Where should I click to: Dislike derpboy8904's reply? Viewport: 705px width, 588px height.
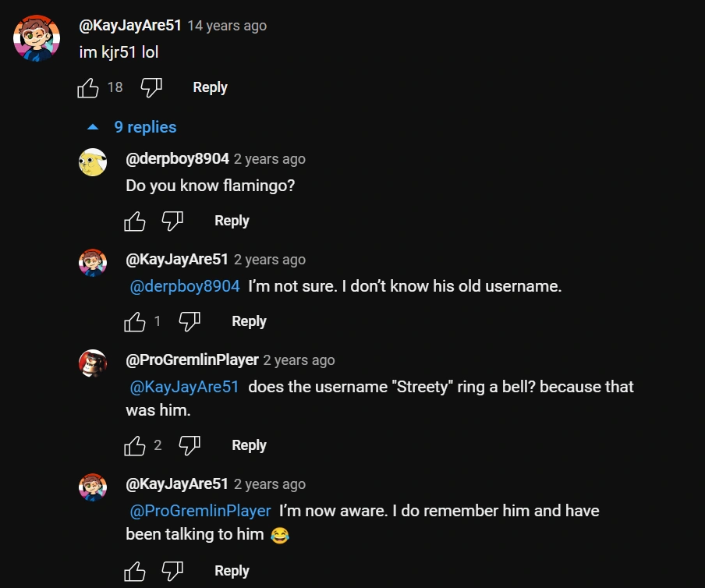pyautogui.click(x=173, y=221)
